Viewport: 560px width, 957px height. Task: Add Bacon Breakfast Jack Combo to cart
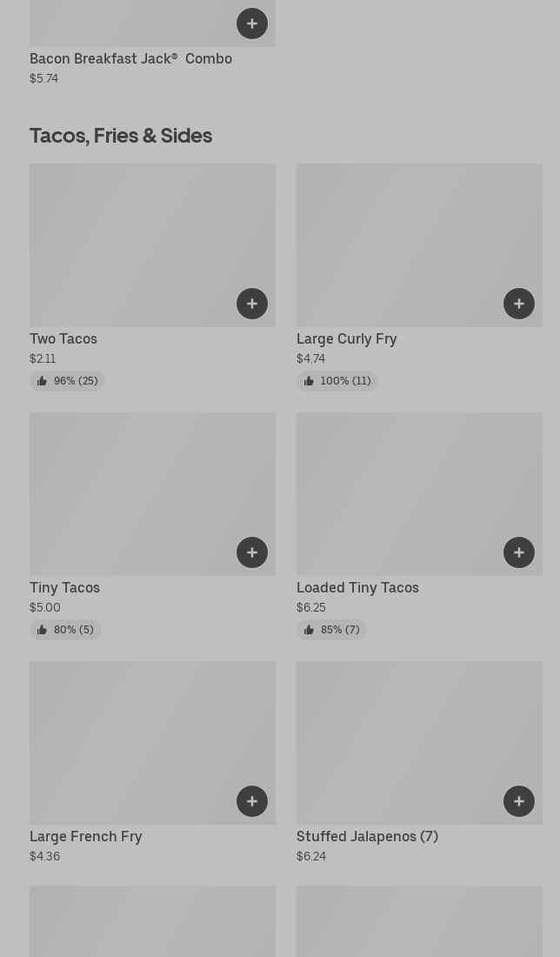(x=252, y=23)
